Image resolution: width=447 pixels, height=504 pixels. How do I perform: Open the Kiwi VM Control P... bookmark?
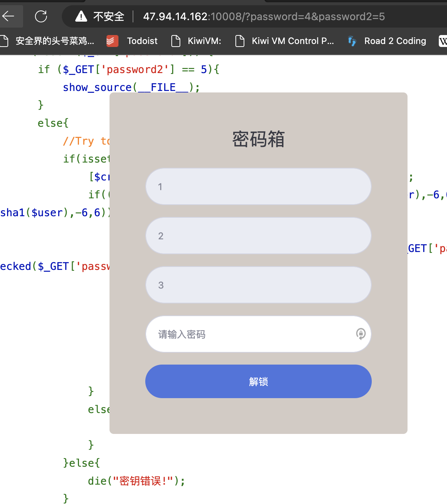click(292, 41)
